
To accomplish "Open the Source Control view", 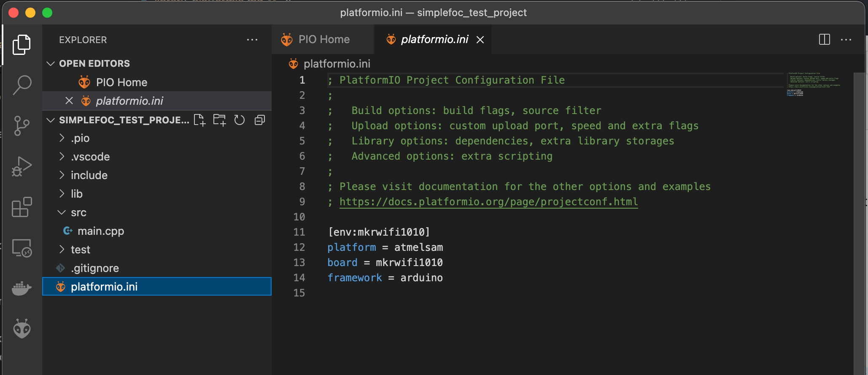I will pyautogui.click(x=22, y=126).
